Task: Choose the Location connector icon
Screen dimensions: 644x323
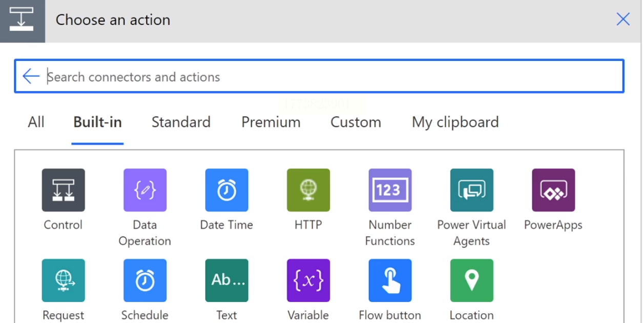Action: 471,281
